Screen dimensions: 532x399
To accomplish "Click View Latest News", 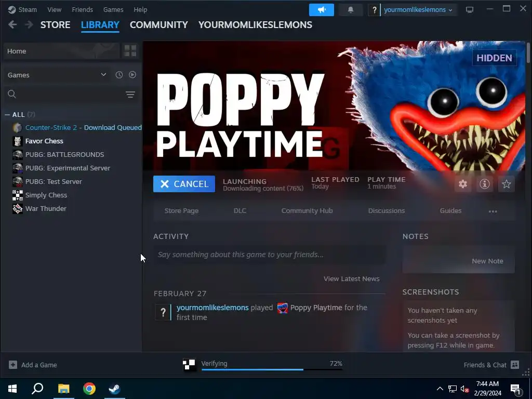I will [x=352, y=278].
